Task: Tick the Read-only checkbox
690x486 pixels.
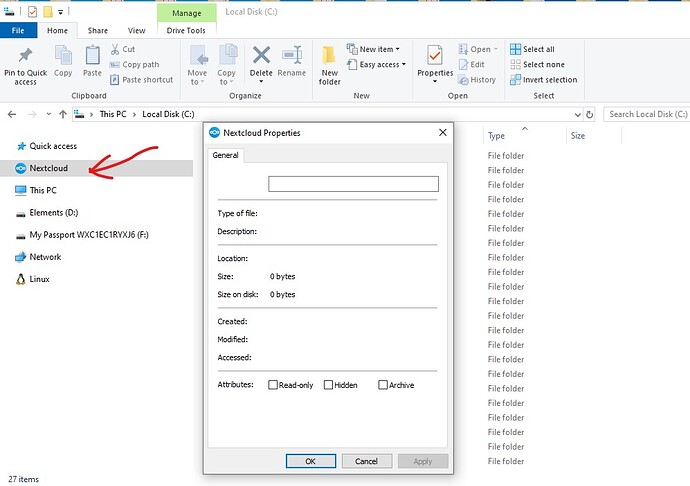Action: (x=273, y=385)
